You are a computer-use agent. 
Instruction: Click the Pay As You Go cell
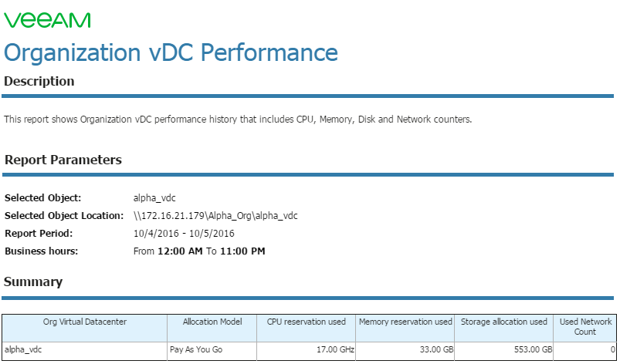[x=212, y=351]
